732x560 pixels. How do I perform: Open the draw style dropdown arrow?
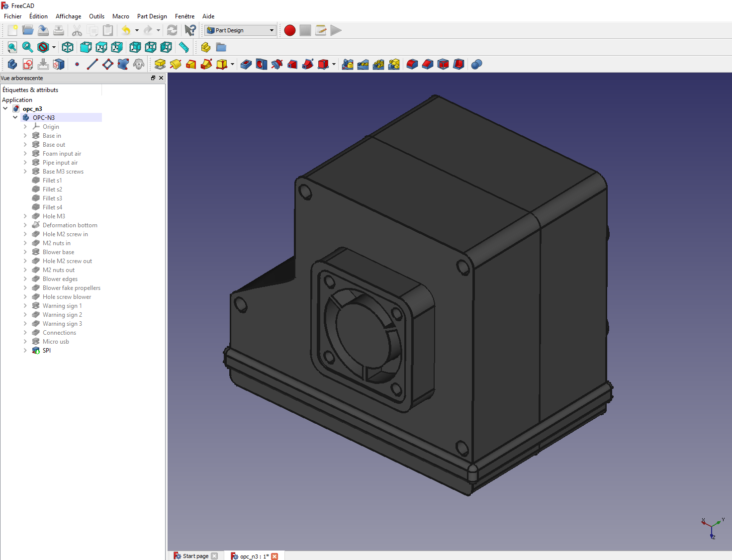54,47
